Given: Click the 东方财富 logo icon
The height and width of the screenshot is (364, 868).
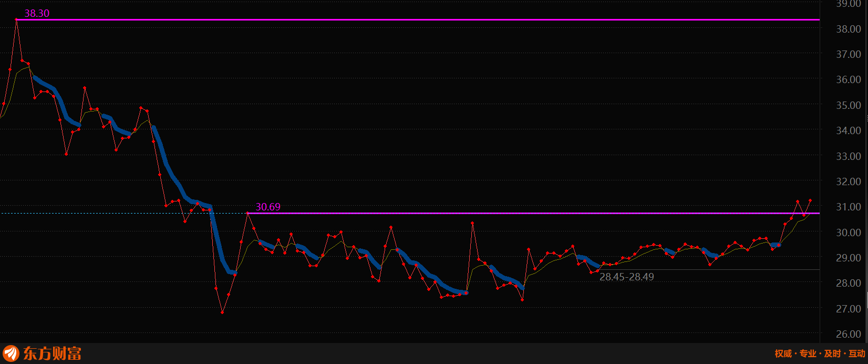Looking at the screenshot, I should tap(11, 353).
